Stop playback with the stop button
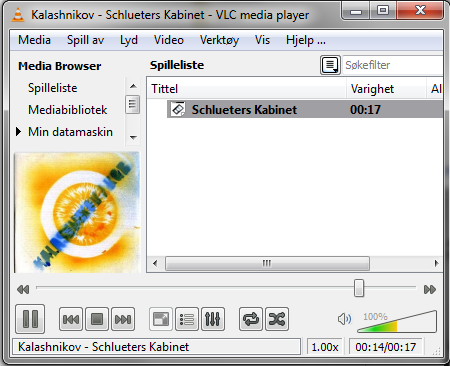The width and height of the screenshot is (450, 366). pos(97,319)
